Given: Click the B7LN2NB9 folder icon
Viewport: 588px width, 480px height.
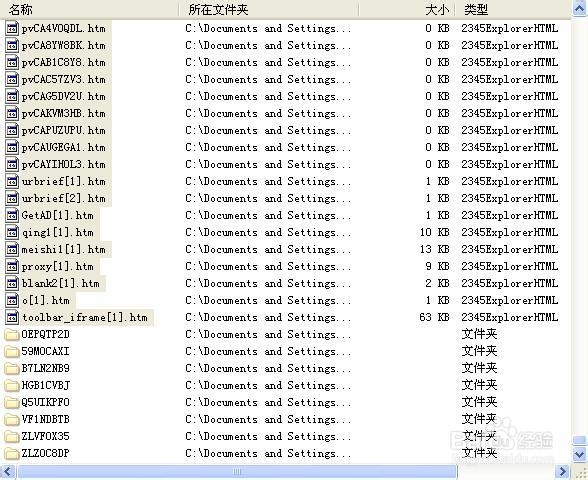Looking at the screenshot, I should pyautogui.click(x=12, y=368).
